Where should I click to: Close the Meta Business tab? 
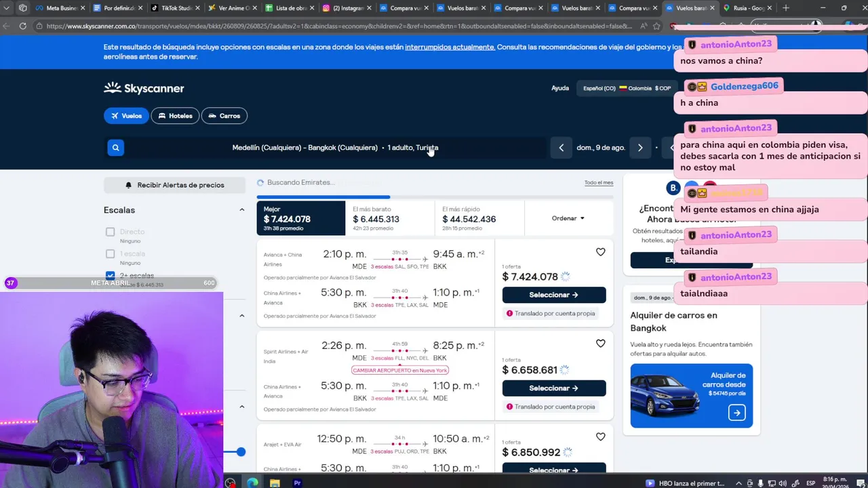[83, 8]
